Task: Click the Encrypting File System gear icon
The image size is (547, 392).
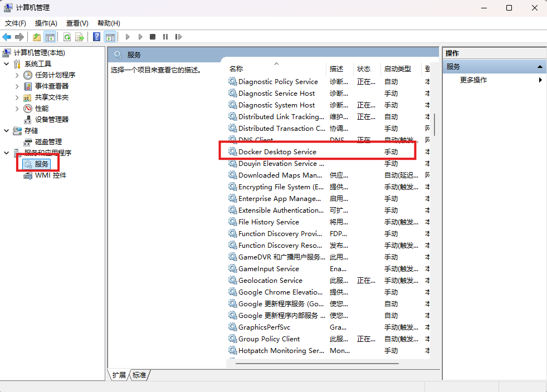Action: (233, 187)
